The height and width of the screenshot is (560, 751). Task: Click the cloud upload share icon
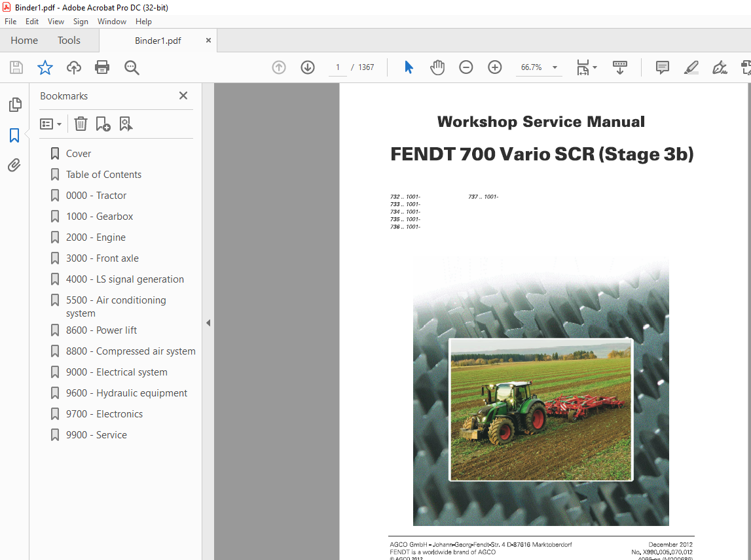point(74,67)
